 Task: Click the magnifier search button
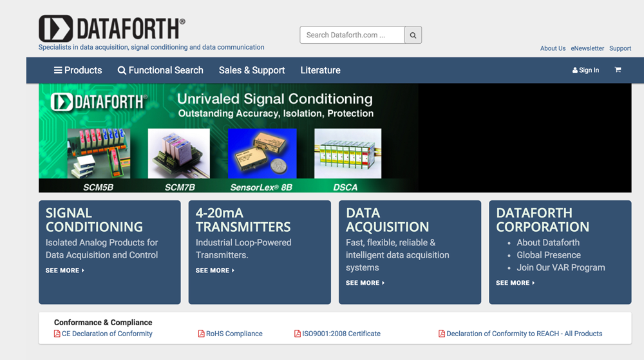tap(413, 35)
